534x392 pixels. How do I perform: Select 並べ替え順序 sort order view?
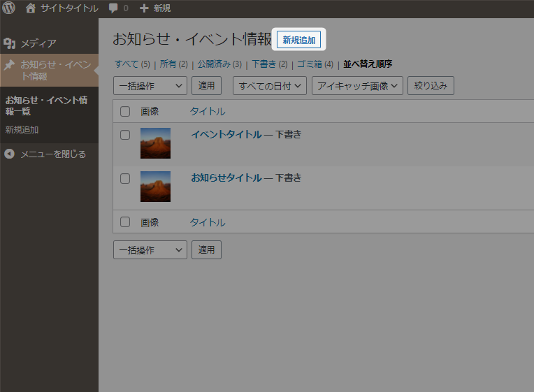[368, 64]
